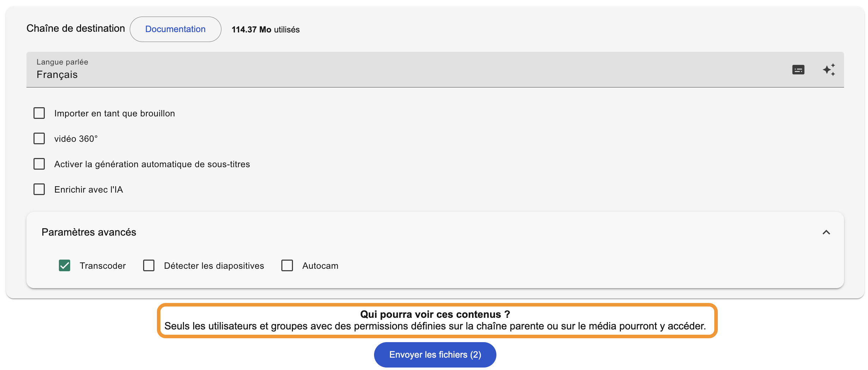
Task: Click the AI sparkle icon in the language field
Action: (x=829, y=70)
